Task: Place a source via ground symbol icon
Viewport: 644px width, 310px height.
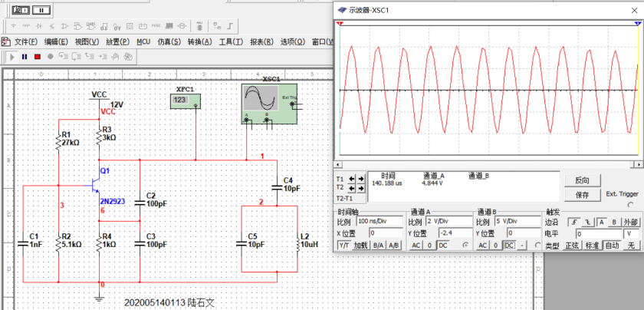Action: coord(14,26)
